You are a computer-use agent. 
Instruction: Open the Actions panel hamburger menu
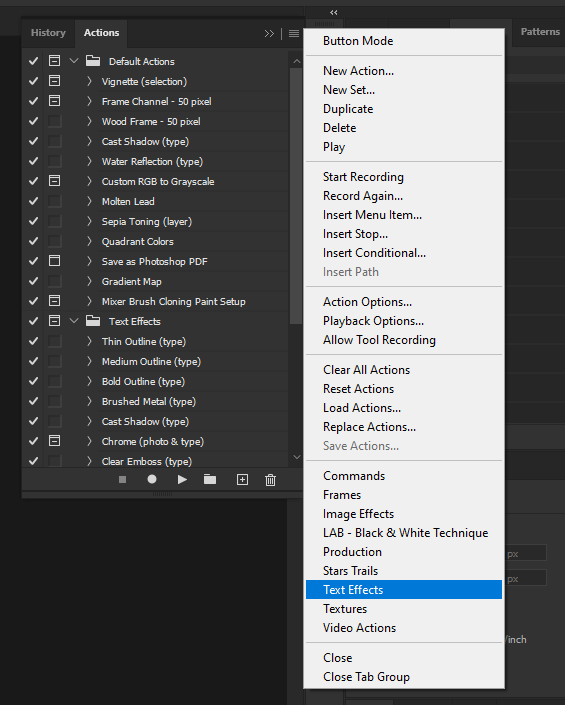[294, 33]
